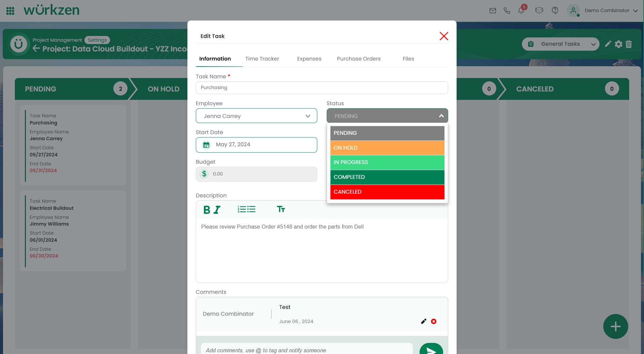This screenshot has height=354, width=644.
Task: Send comment using the green arrow button
Action: 431,350
